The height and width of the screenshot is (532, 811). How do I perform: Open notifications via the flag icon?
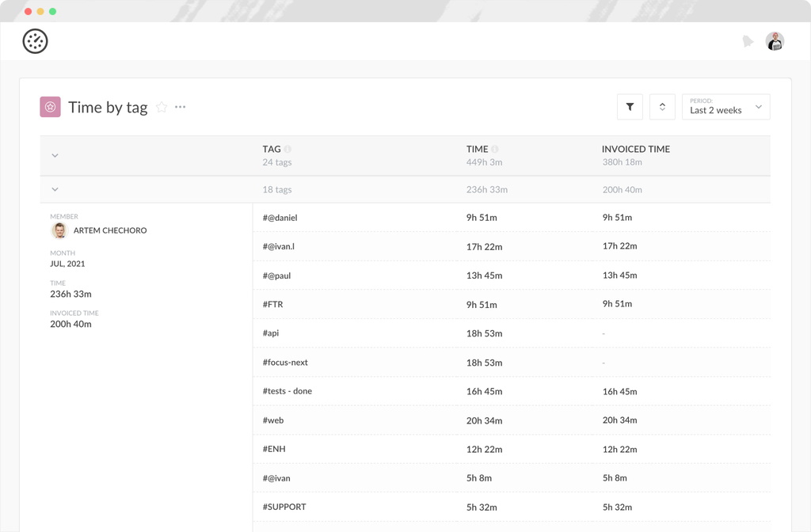[748, 40]
